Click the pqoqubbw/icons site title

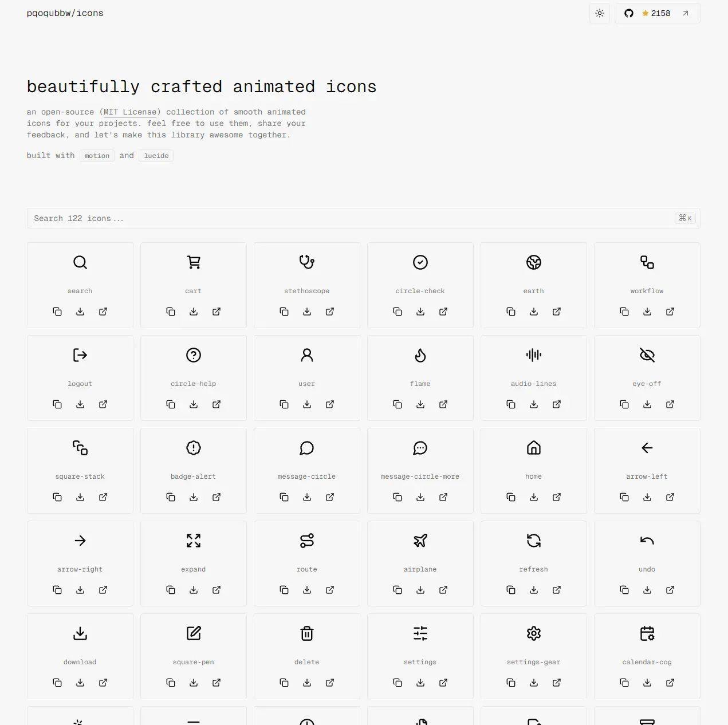point(65,13)
